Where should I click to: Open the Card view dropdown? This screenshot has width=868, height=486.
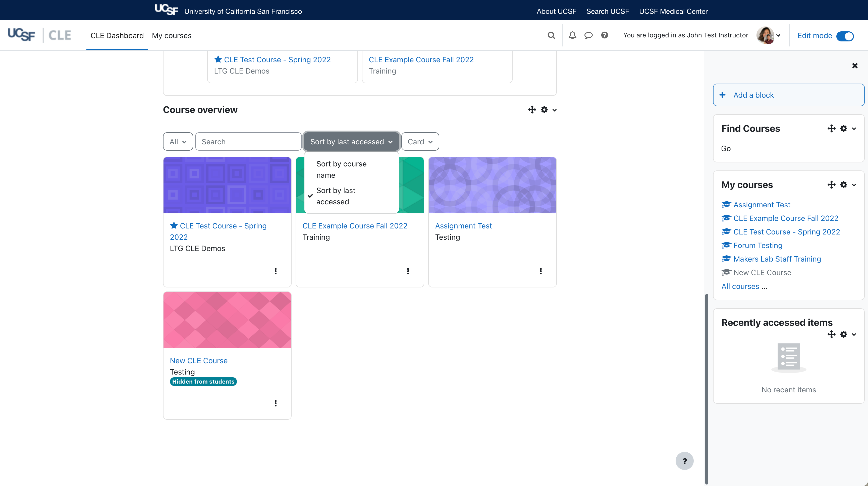pyautogui.click(x=420, y=142)
